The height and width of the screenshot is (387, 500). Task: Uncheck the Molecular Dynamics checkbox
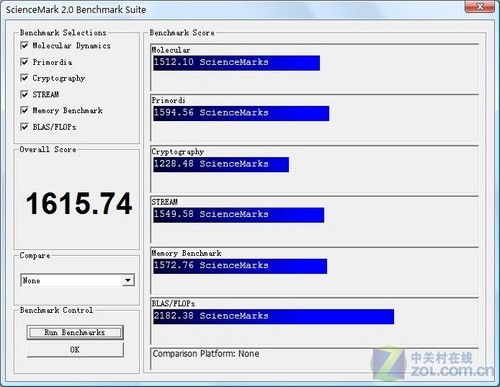point(24,45)
